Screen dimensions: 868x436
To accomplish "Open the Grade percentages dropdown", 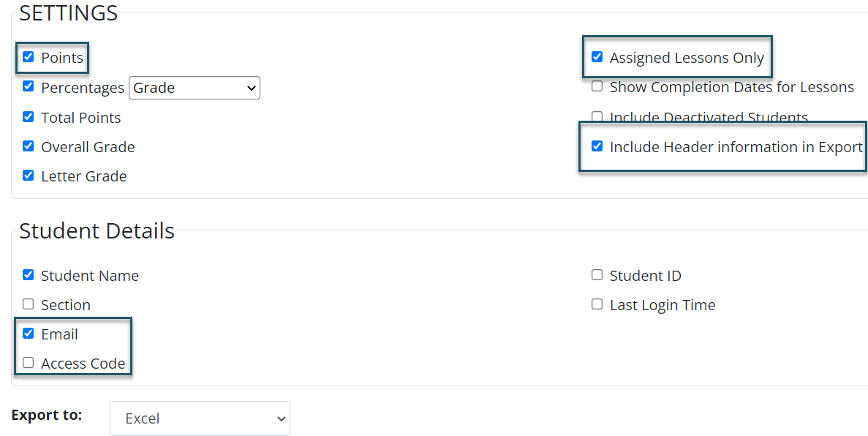I will 195,88.
